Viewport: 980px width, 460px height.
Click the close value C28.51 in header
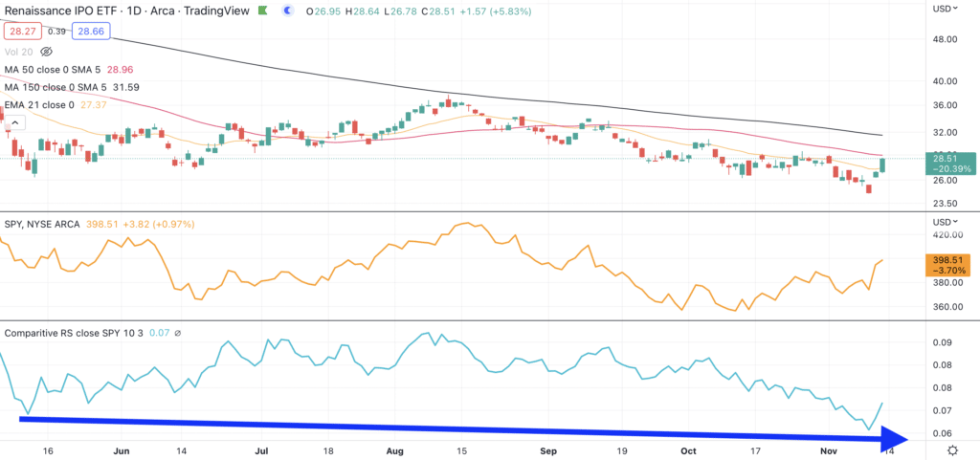pyautogui.click(x=436, y=11)
